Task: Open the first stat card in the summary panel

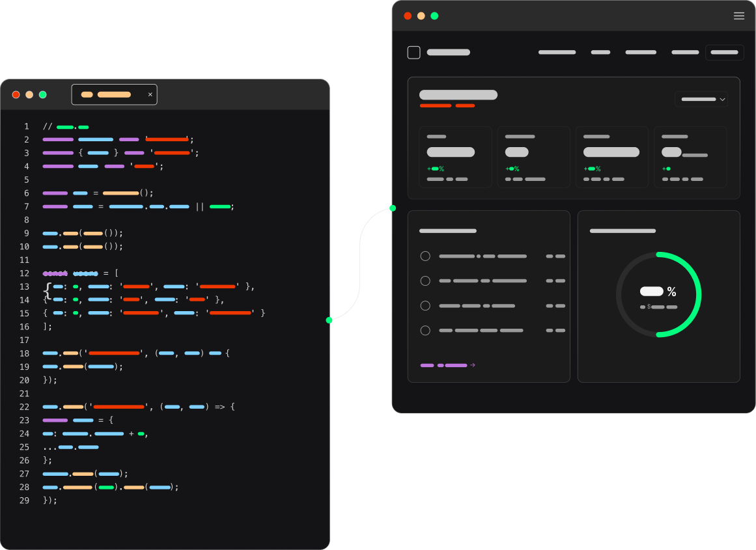Action: (455, 157)
